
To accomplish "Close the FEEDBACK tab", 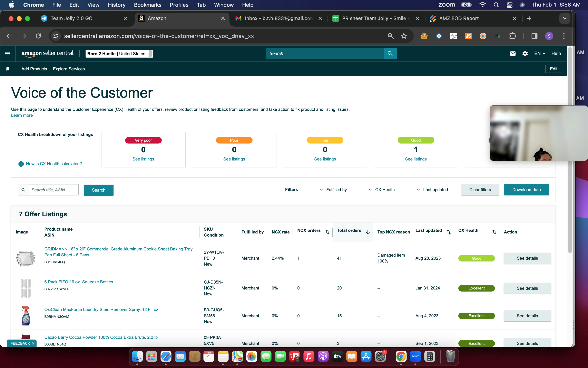I will click(x=33, y=343).
